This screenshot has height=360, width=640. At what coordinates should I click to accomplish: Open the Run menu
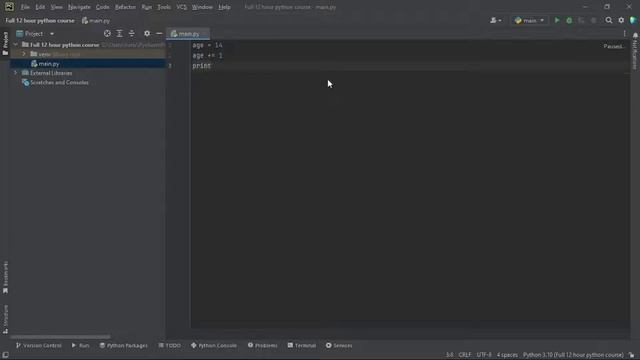147,7
